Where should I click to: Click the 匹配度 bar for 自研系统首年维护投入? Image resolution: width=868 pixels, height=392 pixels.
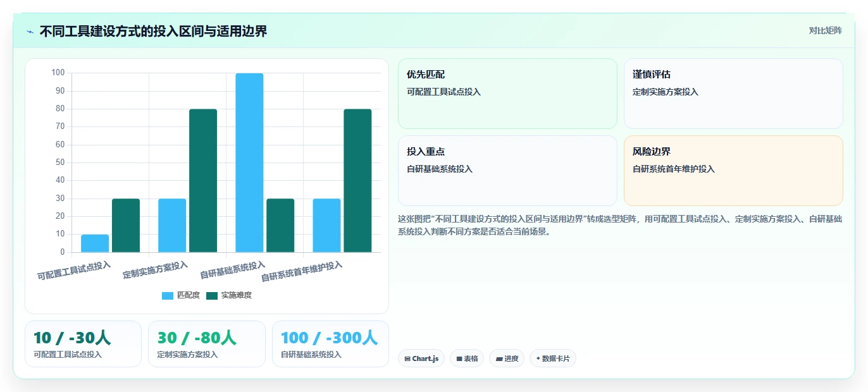(326, 226)
